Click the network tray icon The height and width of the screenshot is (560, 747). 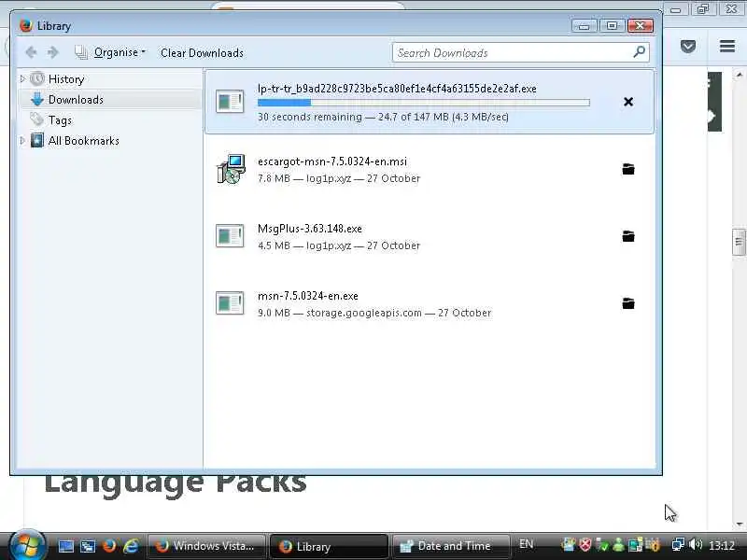click(678, 544)
